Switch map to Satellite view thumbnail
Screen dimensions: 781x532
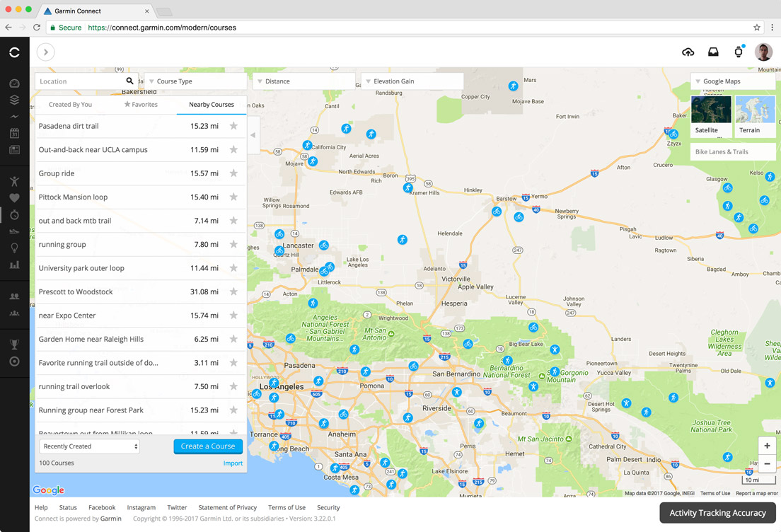pyautogui.click(x=711, y=115)
